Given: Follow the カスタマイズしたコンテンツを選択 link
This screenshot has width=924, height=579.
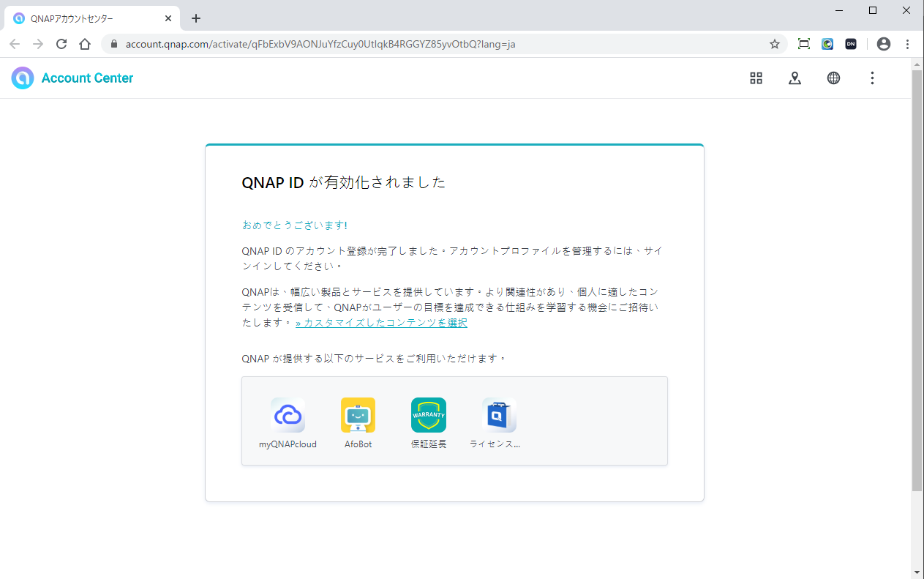Looking at the screenshot, I should (381, 323).
